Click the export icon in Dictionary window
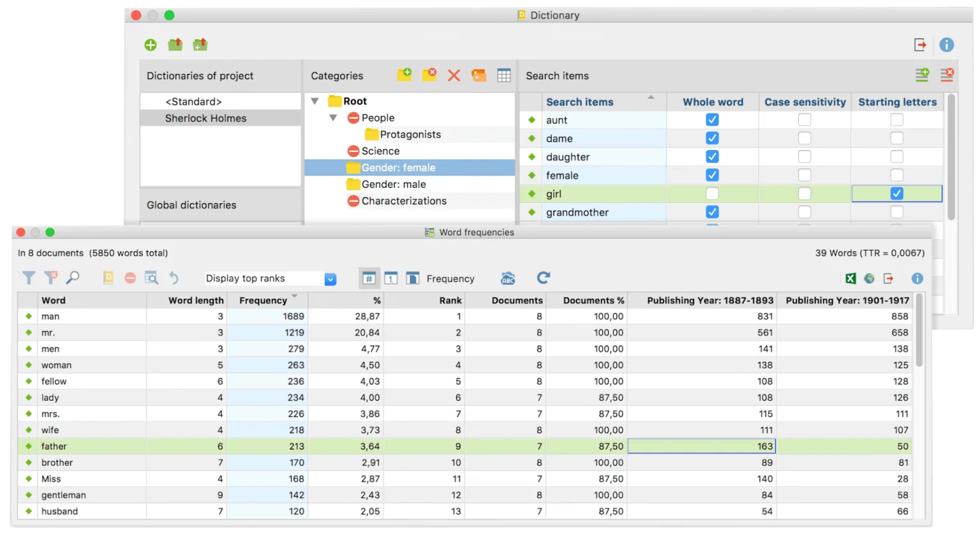Screen dimensions: 980x535 920,45
